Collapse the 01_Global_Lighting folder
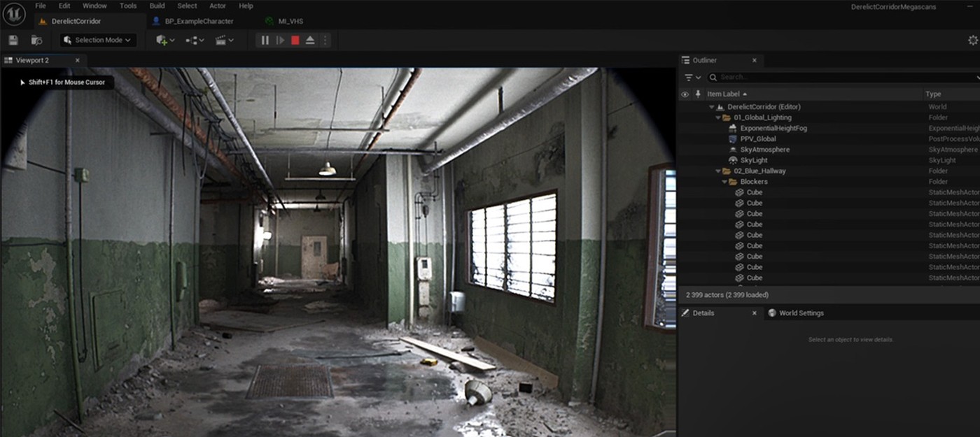This screenshot has width=980, height=437. point(717,118)
